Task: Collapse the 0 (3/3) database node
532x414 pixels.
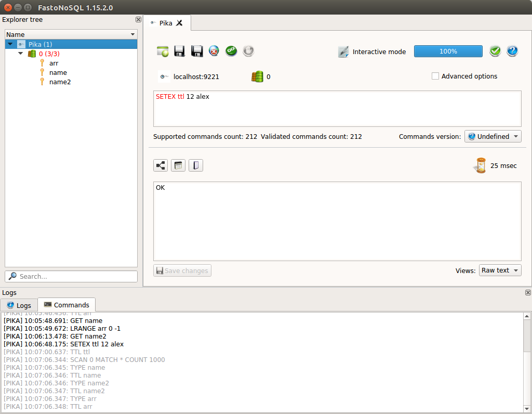Action: (x=20, y=54)
